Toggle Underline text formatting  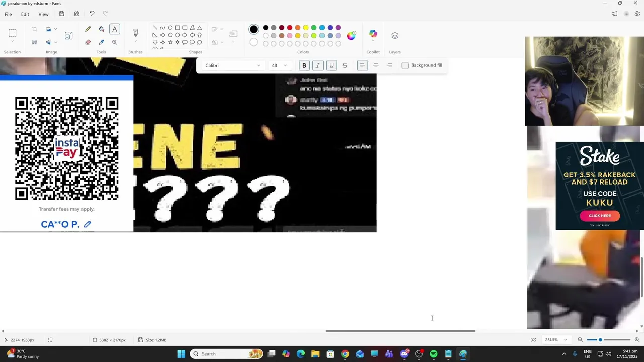point(331,65)
